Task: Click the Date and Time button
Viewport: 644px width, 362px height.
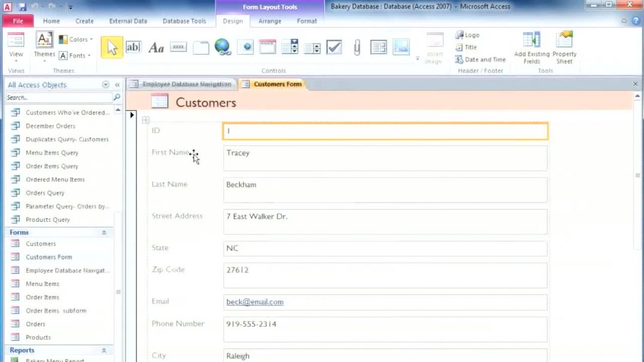Action: pos(480,60)
